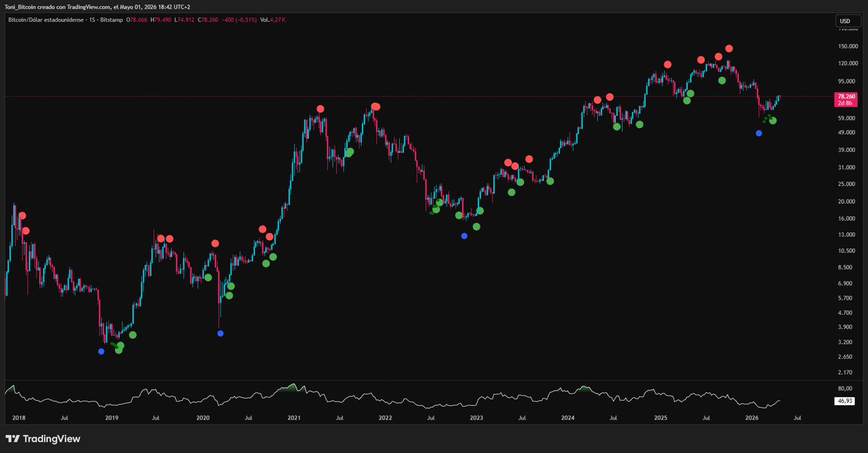Click the 2021 label on time axis
Image resolution: width=868 pixels, height=453 pixels.
coord(294,418)
